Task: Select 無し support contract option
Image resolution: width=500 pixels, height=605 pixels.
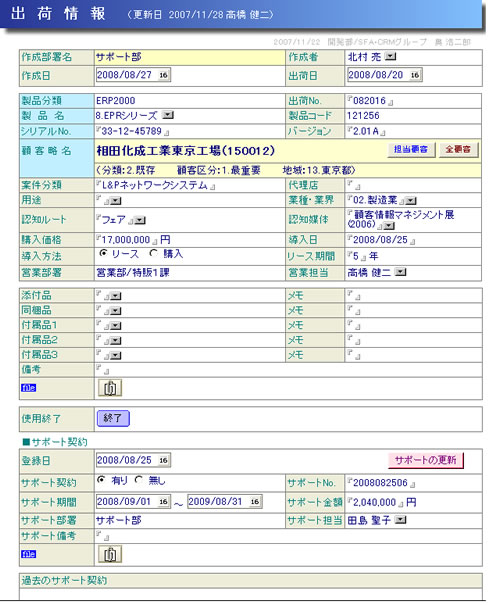Action: coord(138,480)
